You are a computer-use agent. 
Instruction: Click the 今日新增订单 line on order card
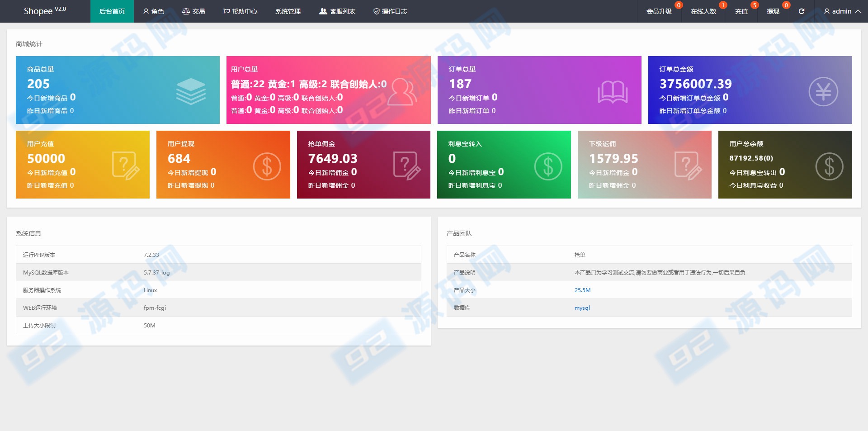pos(473,98)
